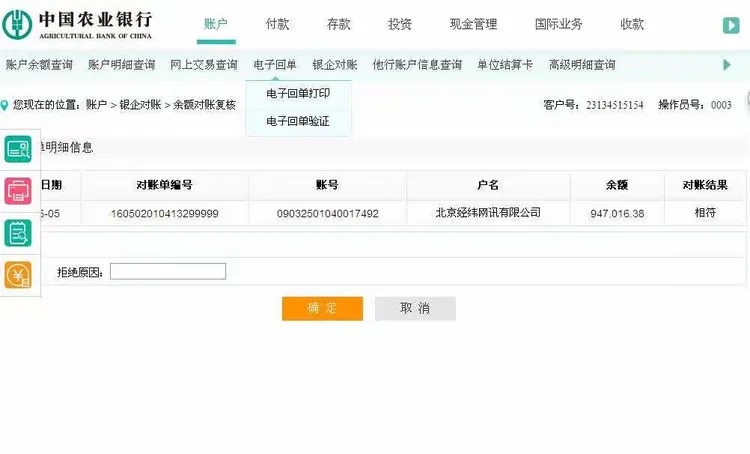Click 银企对账 in the breadcrumb path
The height and width of the screenshot is (454, 750).
click(x=140, y=105)
